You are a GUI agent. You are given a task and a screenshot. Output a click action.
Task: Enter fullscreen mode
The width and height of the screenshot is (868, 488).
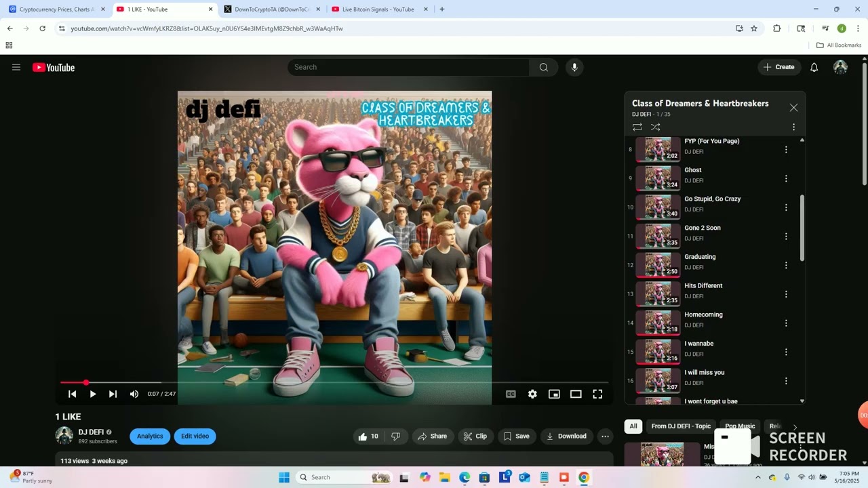point(597,394)
